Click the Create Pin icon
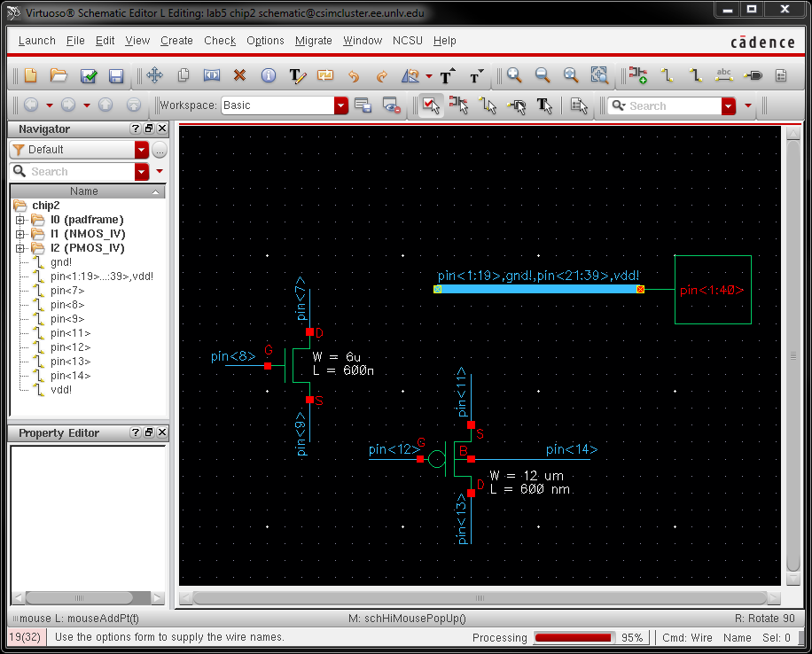This screenshot has width=812, height=654. (x=753, y=76)
